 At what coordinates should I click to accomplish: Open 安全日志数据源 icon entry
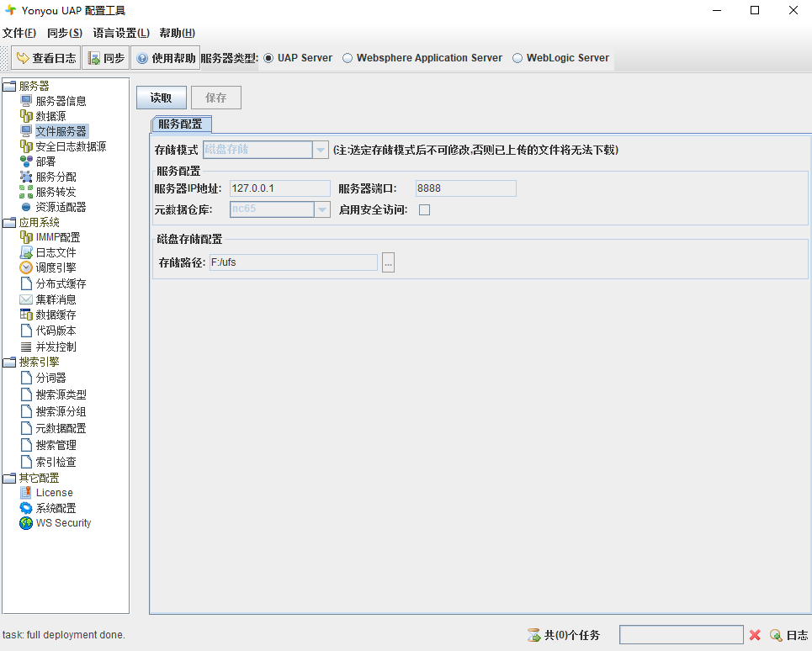point(26,146)
